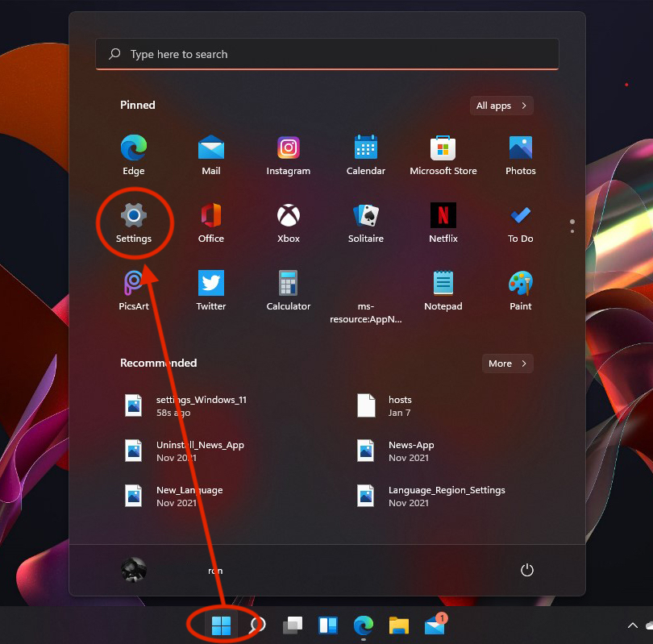The height and width of the screenshot is (644, 653).
Task: Open the Xbox app
Action: tap(288, 222)
